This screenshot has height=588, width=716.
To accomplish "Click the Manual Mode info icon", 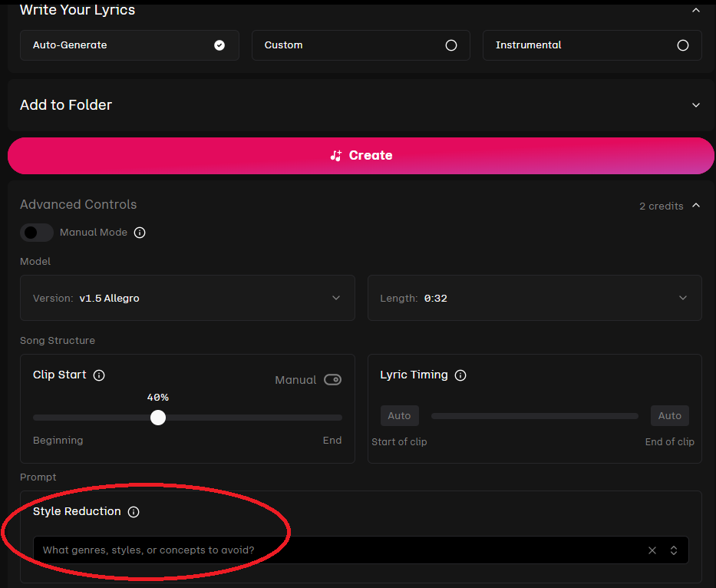I will [x=140, y=233].
